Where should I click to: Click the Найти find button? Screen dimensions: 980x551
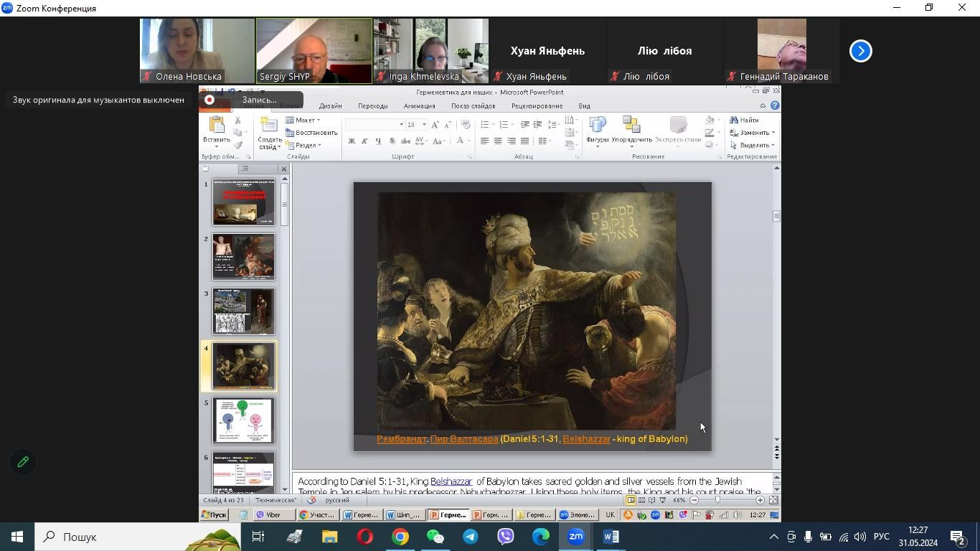coord(745,120)
